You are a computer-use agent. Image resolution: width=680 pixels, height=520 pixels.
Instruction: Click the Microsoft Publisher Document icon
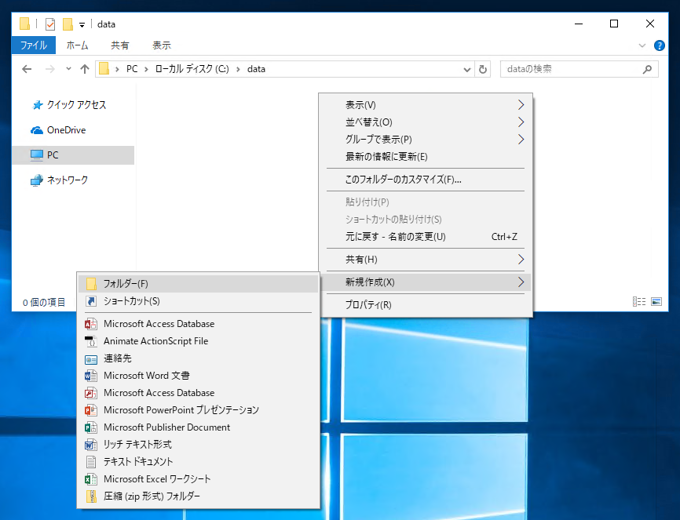coord(91,427)
